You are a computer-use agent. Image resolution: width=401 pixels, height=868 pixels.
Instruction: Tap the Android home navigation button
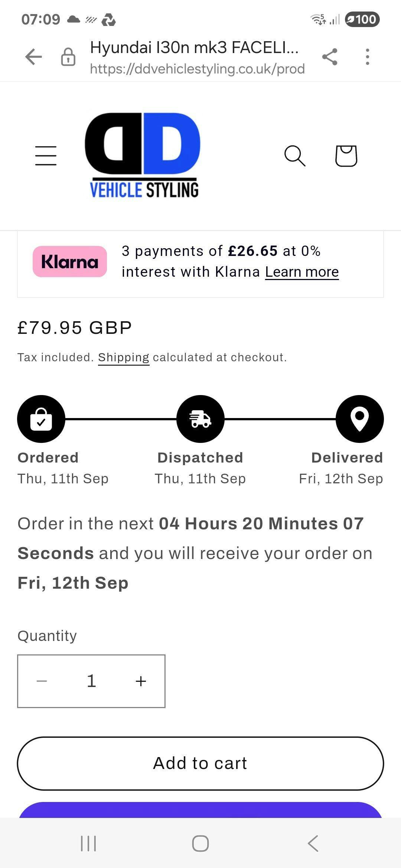200,843
